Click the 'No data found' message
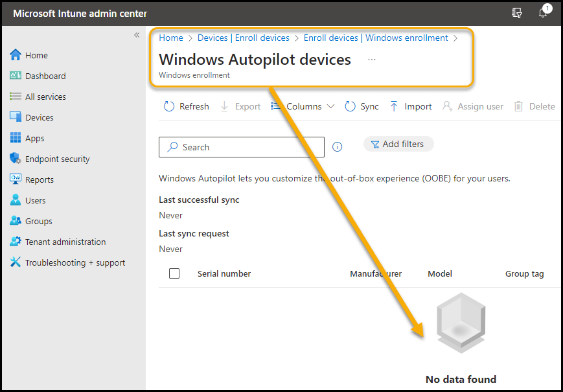This screenshot has width=563, height=392. 461,379
